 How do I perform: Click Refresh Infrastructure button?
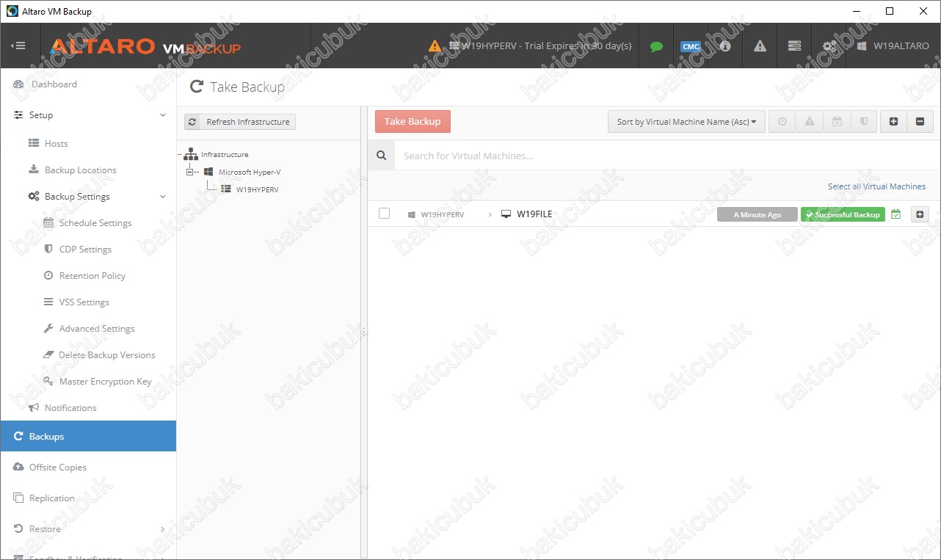240,122
